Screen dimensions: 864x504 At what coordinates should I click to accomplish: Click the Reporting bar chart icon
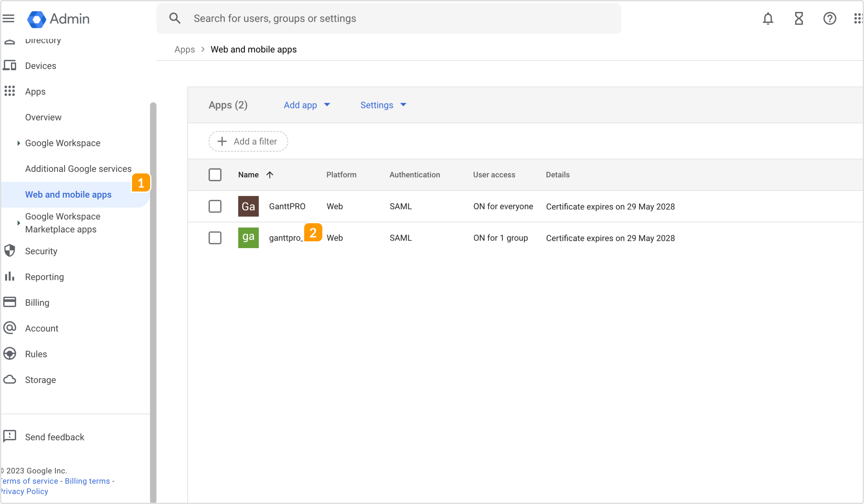click(x=10, y=276)
